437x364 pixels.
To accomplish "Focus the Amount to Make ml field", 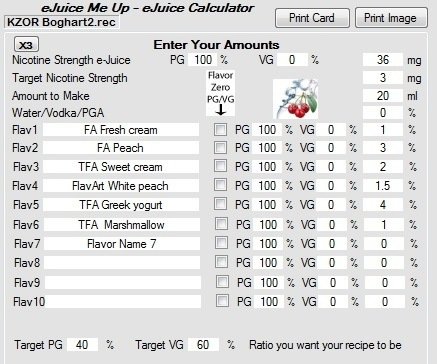I will 383,96.
